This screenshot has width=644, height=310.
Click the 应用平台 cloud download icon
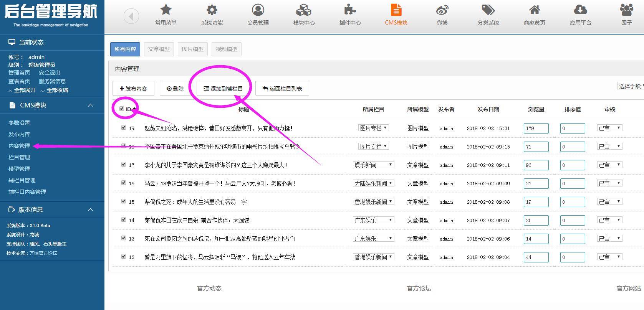coord(580,10)
